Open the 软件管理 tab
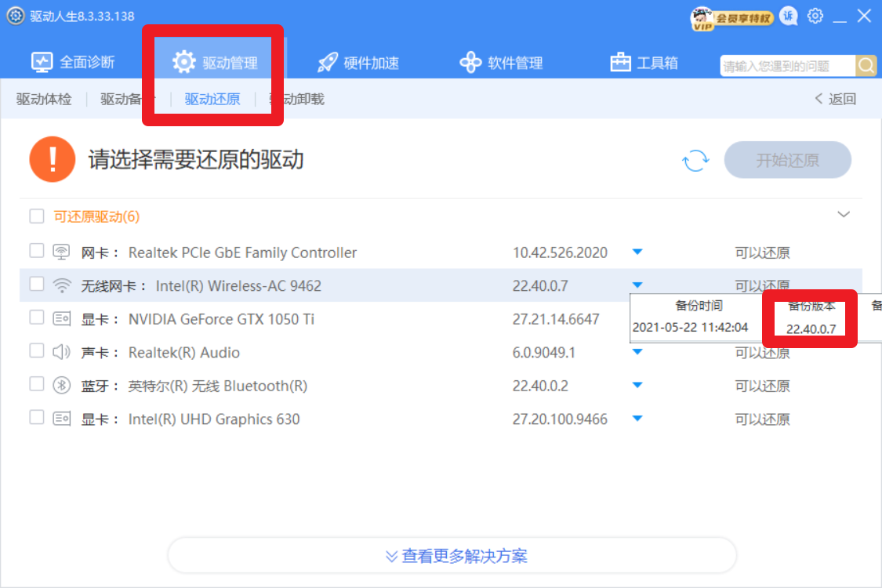Image resolution: width=882 pixels, height=588 pixels. click(x=501, y=62)
